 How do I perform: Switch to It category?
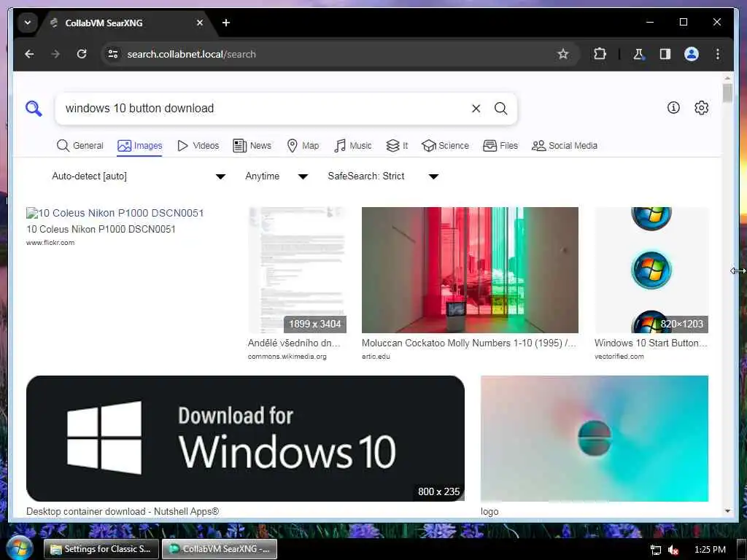coord(397,146)
